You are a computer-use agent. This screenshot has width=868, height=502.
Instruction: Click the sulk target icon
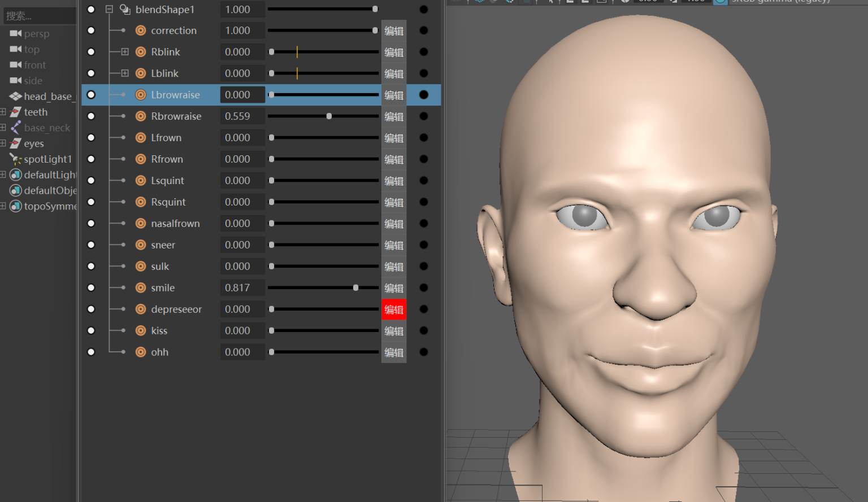141,267
